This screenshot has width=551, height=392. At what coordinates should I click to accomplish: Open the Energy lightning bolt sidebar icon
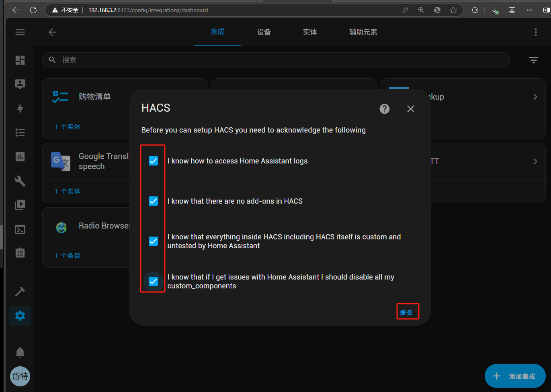coord(20,108)
